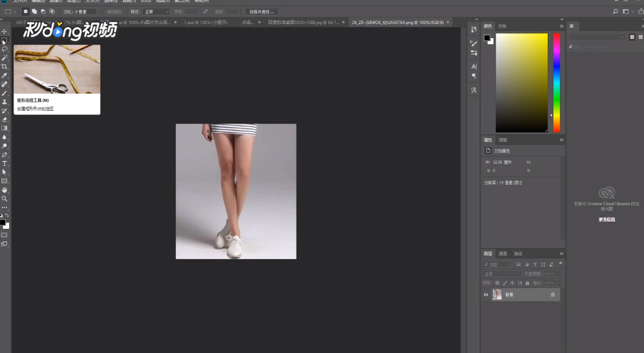Select the Brush tool

(x=4, y=93)
